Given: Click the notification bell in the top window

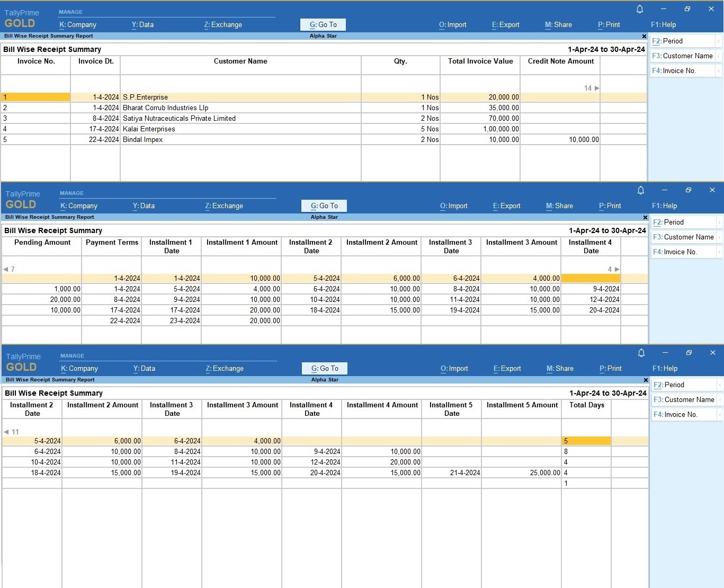Looking at the screenshot, I should (639, 9).
